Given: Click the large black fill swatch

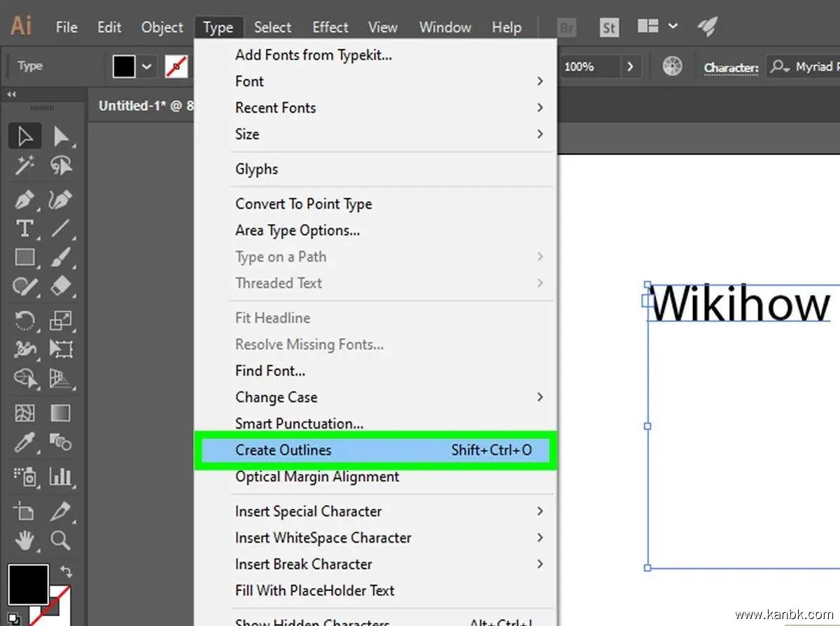Looking at the screenshot, I should tap(27, 584).
